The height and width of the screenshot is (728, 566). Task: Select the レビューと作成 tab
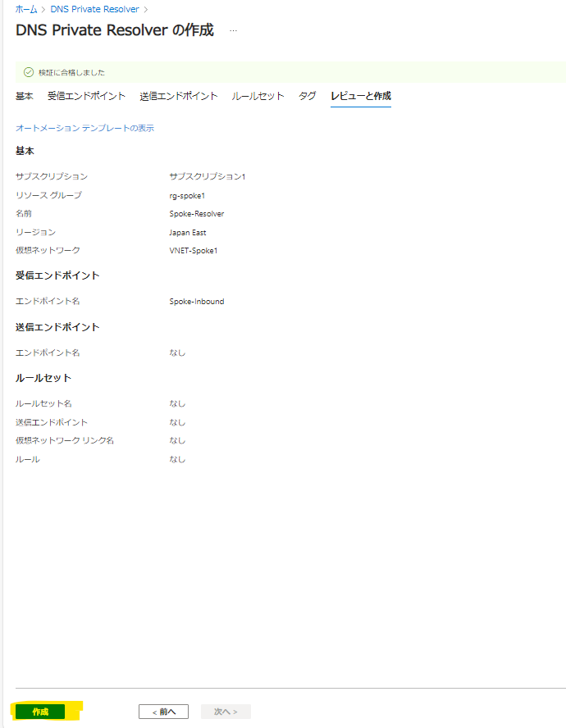point(361,96)
